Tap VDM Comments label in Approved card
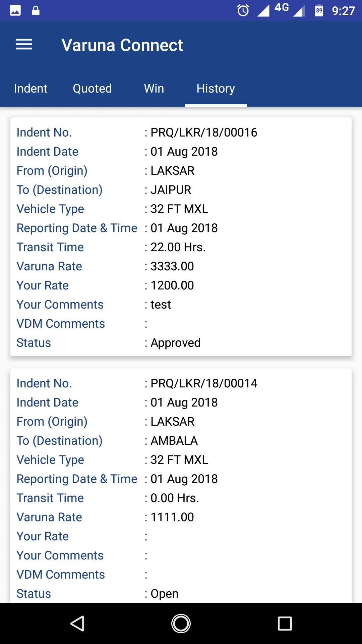This screenshot has width=362, height=644. pos(61,324)
